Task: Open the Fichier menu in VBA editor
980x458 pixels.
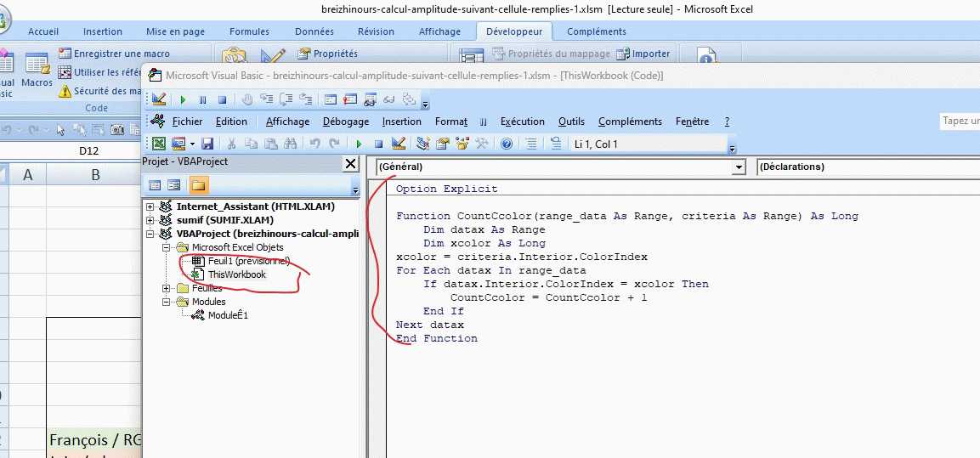Action: [188, 122]
